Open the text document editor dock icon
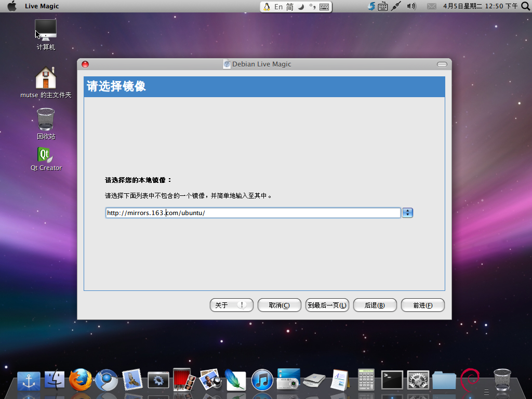 point(340,380)
